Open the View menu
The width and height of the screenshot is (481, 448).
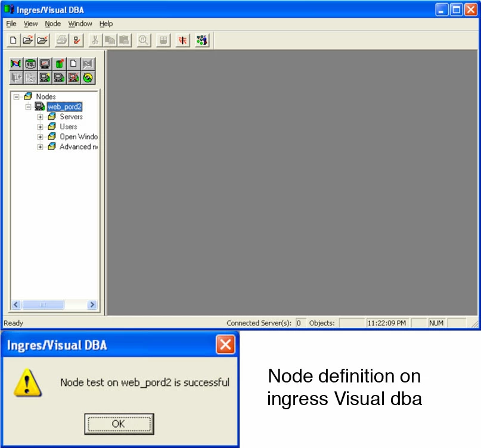pos(30,24)
